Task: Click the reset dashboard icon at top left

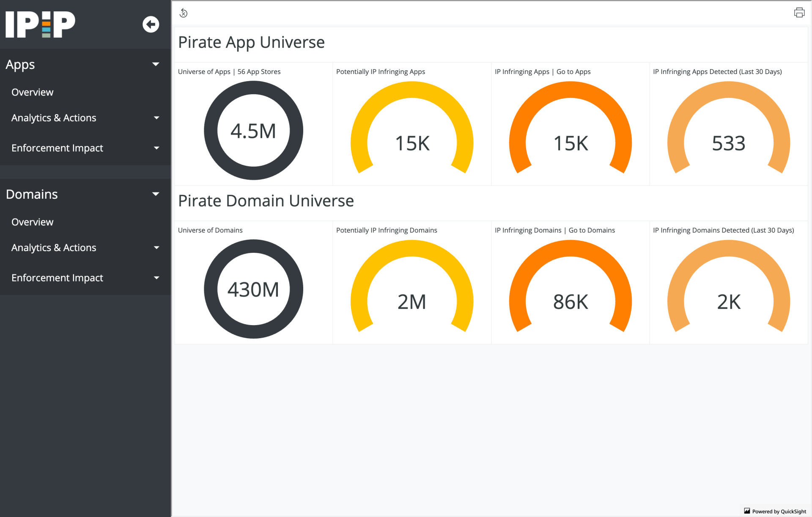Action: [184, 13]
